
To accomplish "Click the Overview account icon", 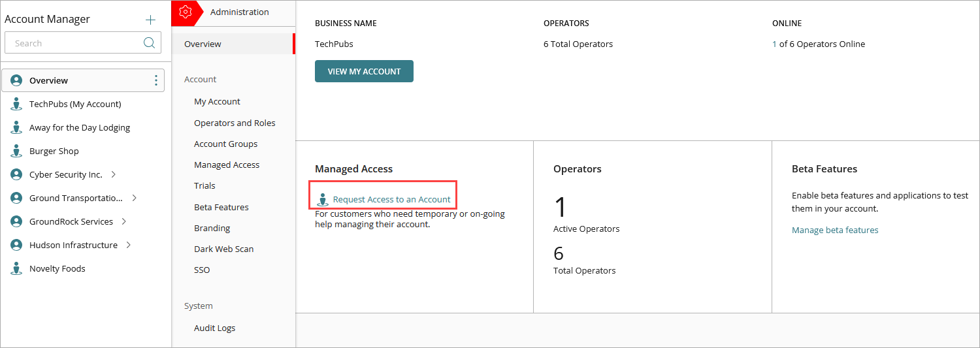I will 16,80.
